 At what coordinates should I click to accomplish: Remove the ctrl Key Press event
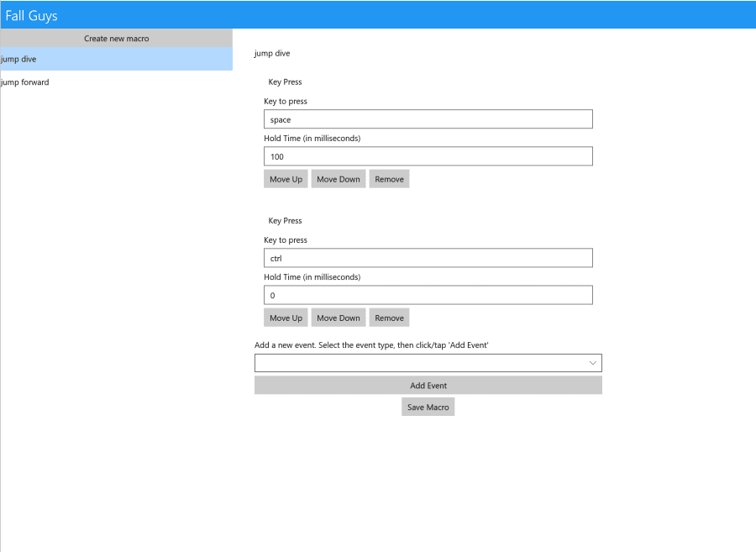tap(389, 317)
